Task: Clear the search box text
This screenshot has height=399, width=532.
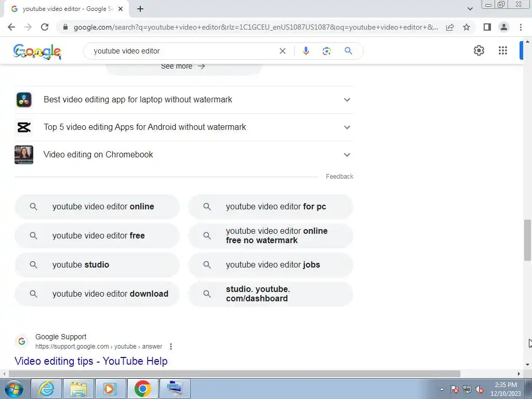Action: click(282, 51)
